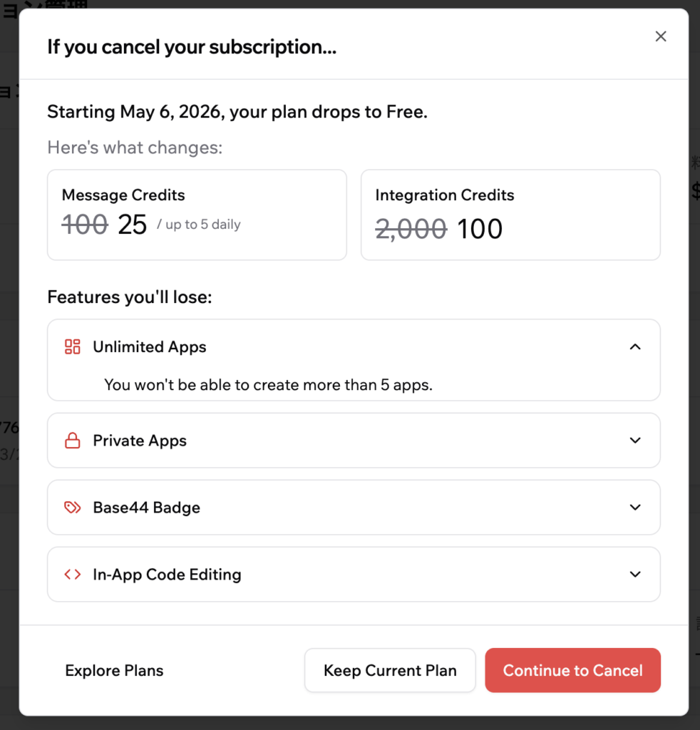The height and width of the screenshot is (730, 700).
Task: Click the tag icon beside Base44 Badge
Action: (x=73, y=508)
